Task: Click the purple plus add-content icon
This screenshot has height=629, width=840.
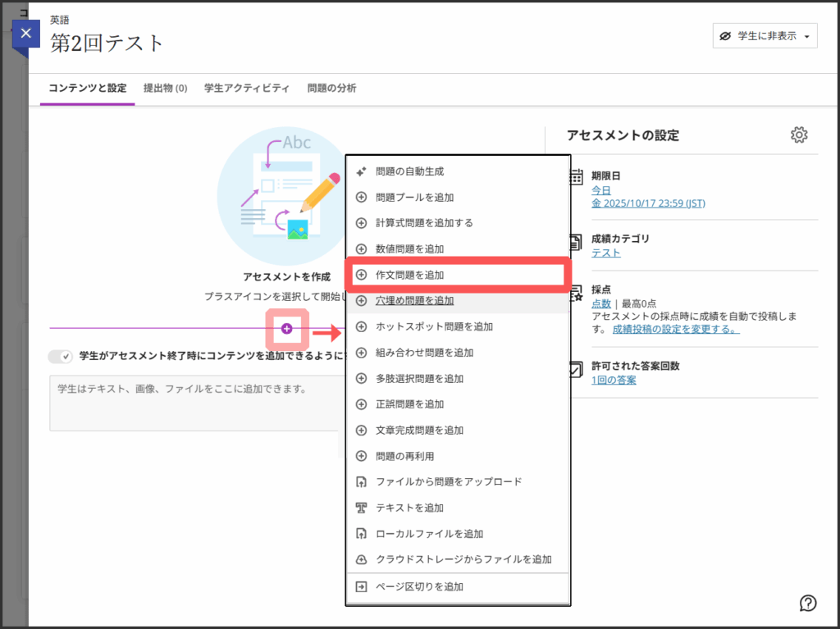Action: [x=286, y=329]
